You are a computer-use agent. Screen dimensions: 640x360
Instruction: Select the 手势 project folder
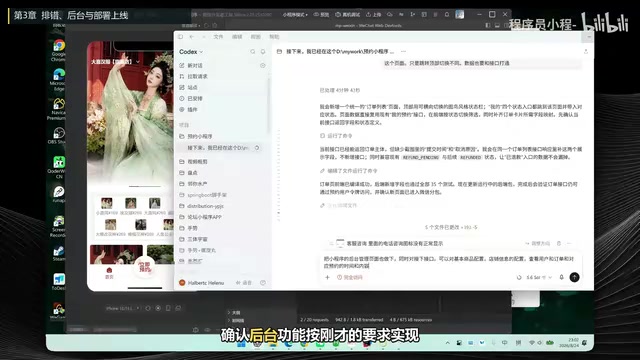coord(193,228)
